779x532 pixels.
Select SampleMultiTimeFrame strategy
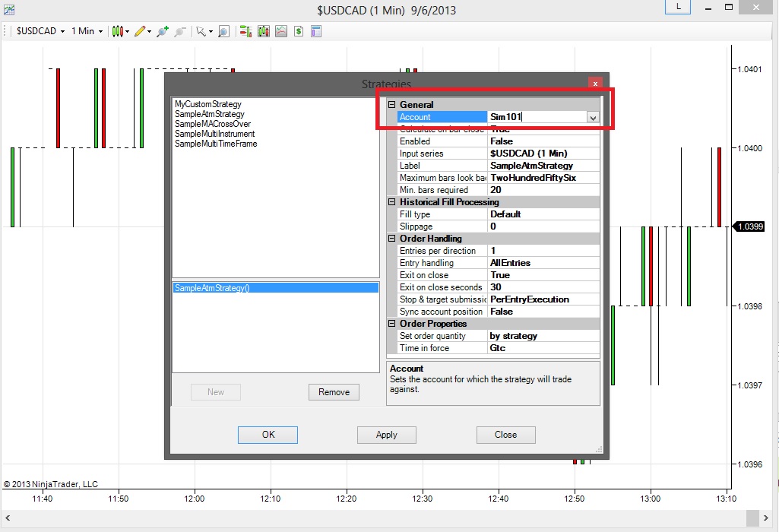coord(216,144)
